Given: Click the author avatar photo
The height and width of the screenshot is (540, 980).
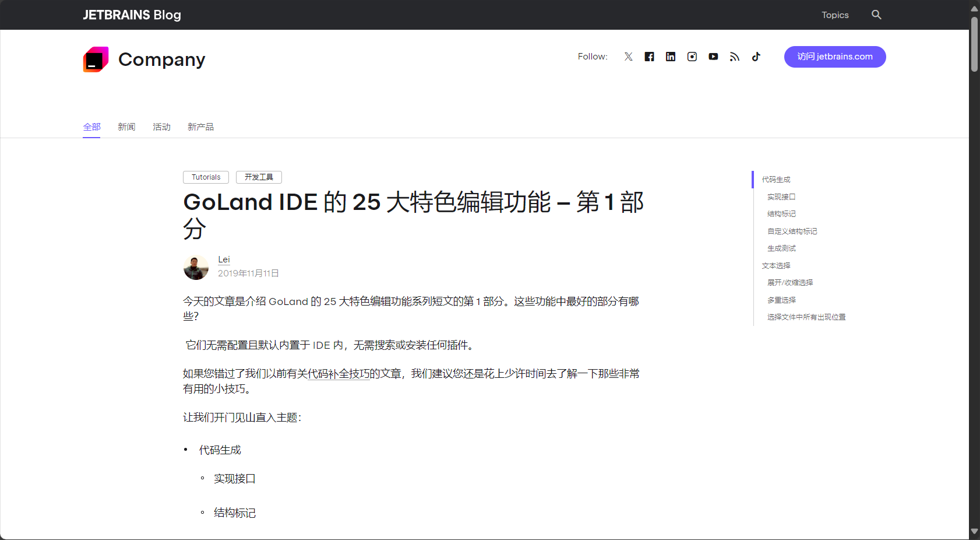Looking at the screenshot, I should (196, 267).
